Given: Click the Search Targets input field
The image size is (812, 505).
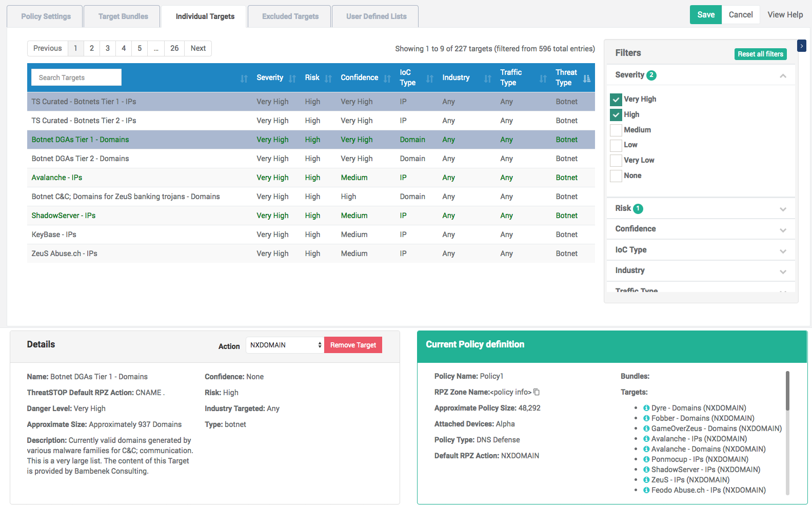Looking at the screenshot, I should (76, 77).
